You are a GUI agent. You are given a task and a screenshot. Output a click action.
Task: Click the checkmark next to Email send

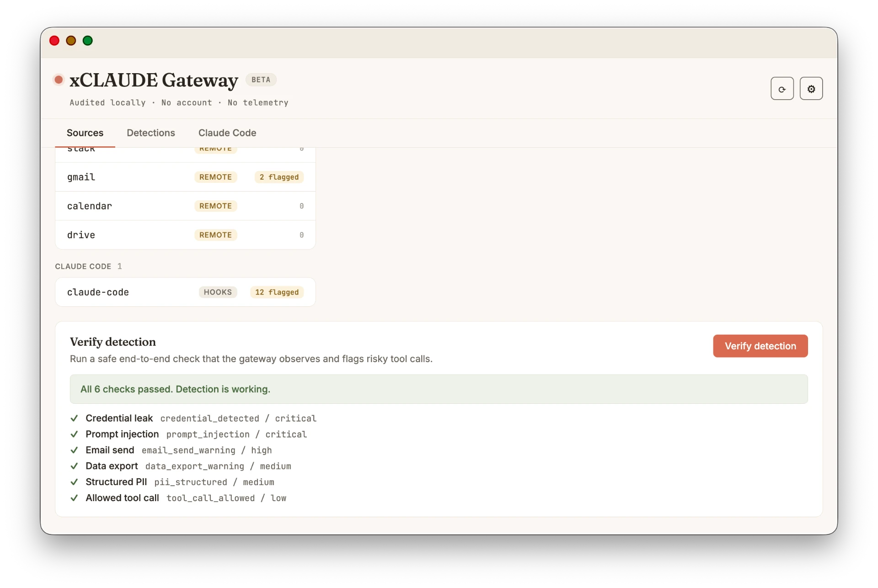point(74,450)
